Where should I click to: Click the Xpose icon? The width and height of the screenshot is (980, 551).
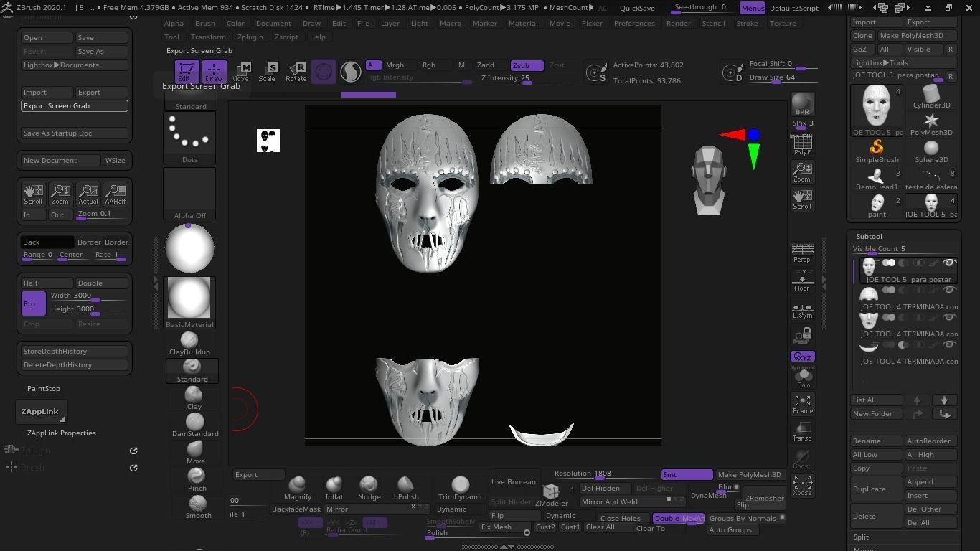802,486
